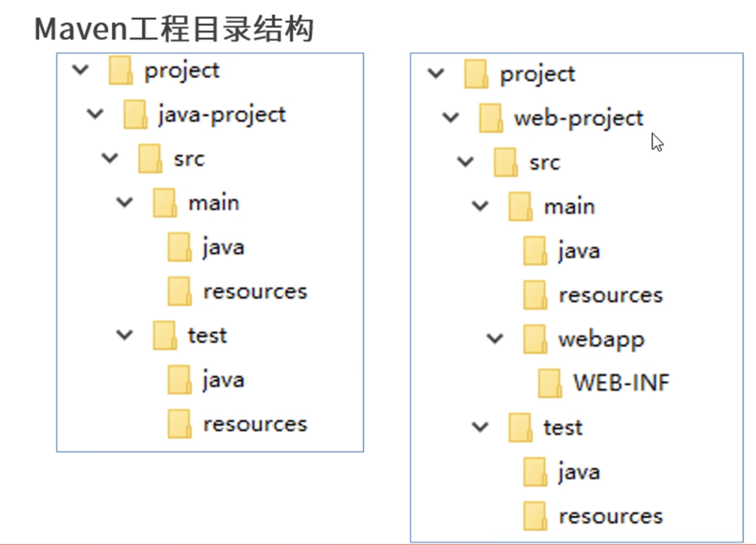Click the Maven工程目录结构 heading

click(174, 29)
